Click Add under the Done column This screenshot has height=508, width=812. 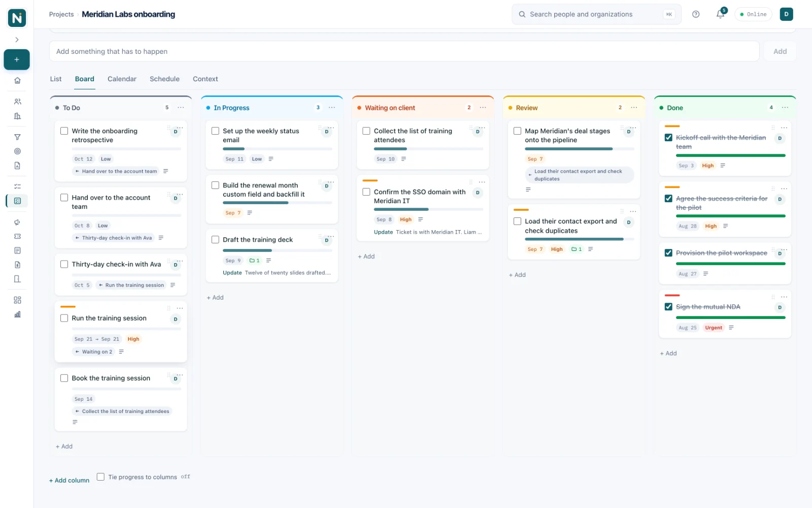pyautogui.click(x=668, y=353)
